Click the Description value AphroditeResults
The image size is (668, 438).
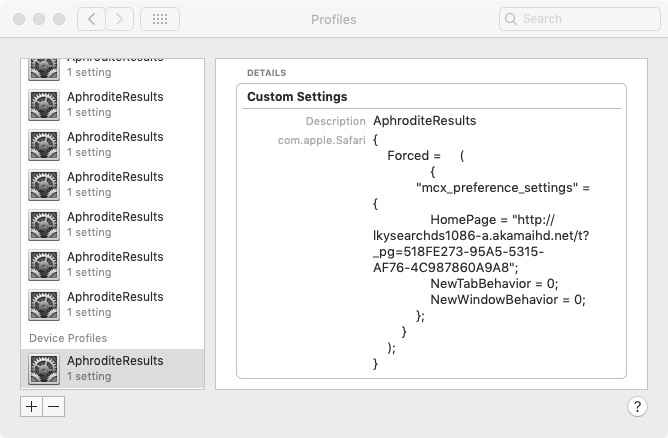(x=424, y=121)
